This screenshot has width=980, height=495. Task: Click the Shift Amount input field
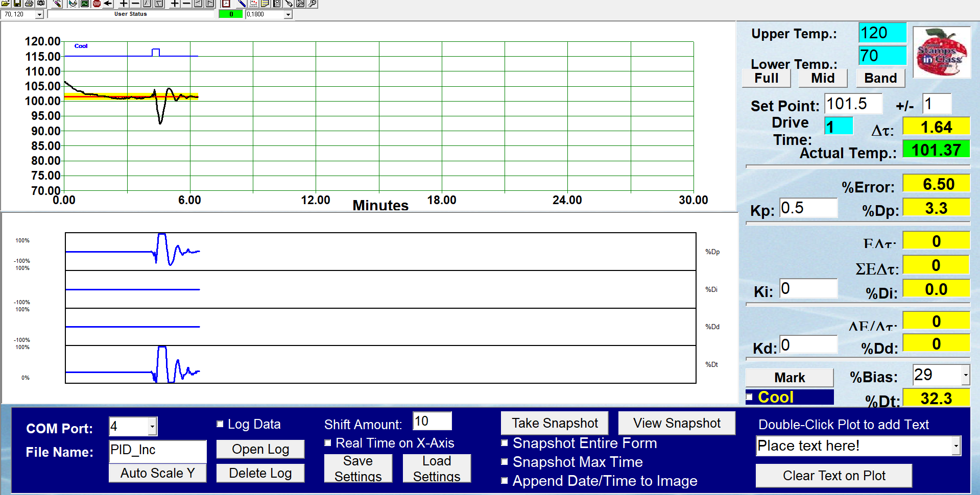[432, 421]
